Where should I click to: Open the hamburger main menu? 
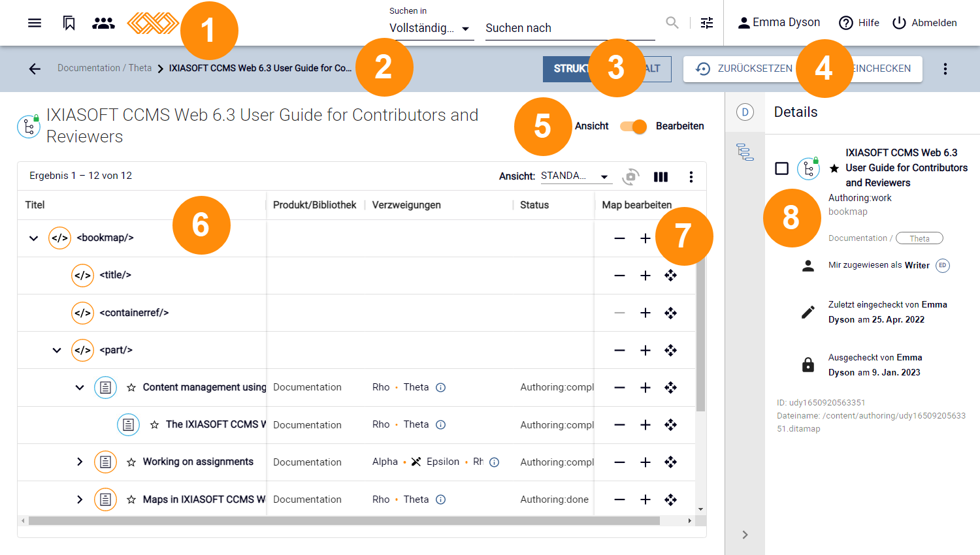(x=35, y=23)
